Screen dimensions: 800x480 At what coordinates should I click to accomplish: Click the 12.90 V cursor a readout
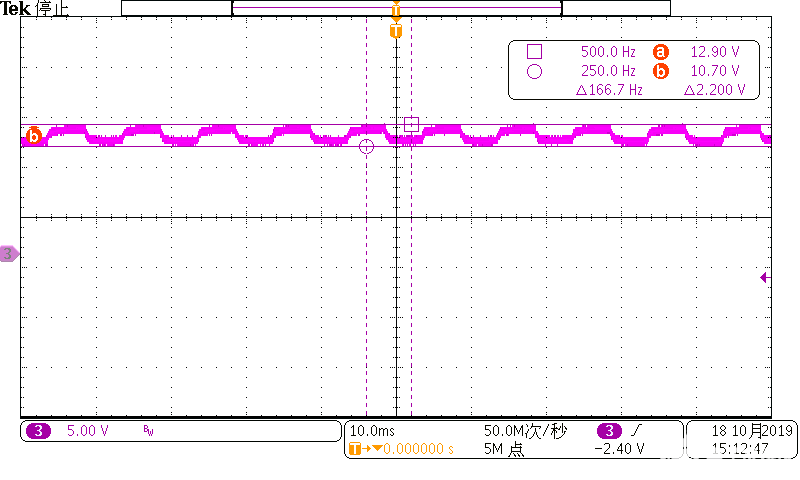(x=715, y=52)
